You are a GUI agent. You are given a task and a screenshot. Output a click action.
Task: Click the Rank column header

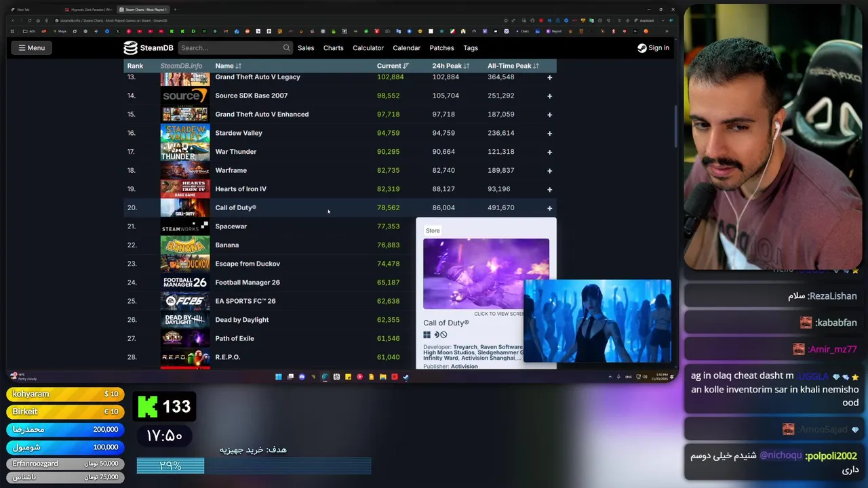coord(135,66)
